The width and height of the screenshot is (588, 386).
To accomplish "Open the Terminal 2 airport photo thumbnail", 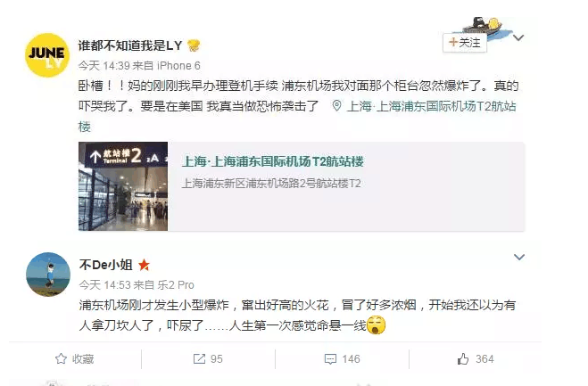I will [123, 186].
